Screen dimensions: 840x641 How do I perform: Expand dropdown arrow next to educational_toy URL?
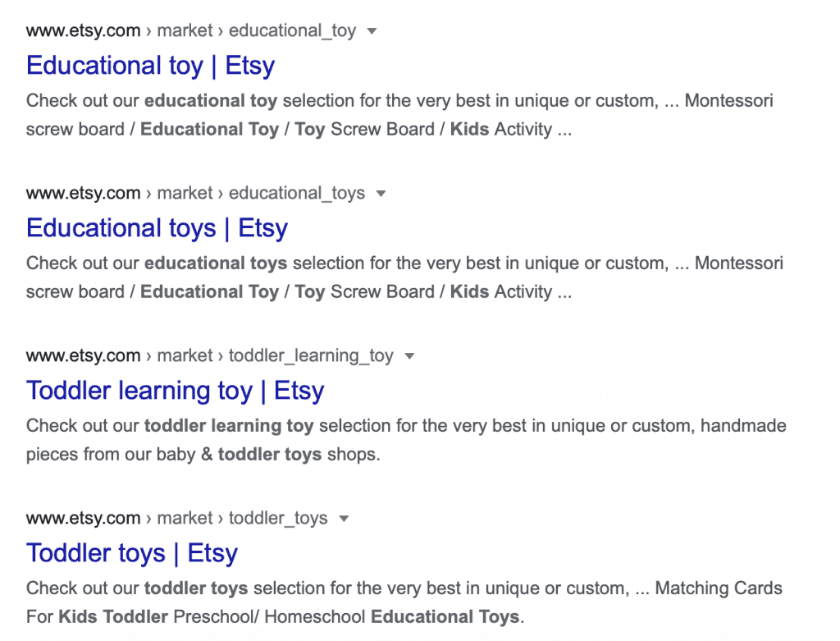click(372, 31)
